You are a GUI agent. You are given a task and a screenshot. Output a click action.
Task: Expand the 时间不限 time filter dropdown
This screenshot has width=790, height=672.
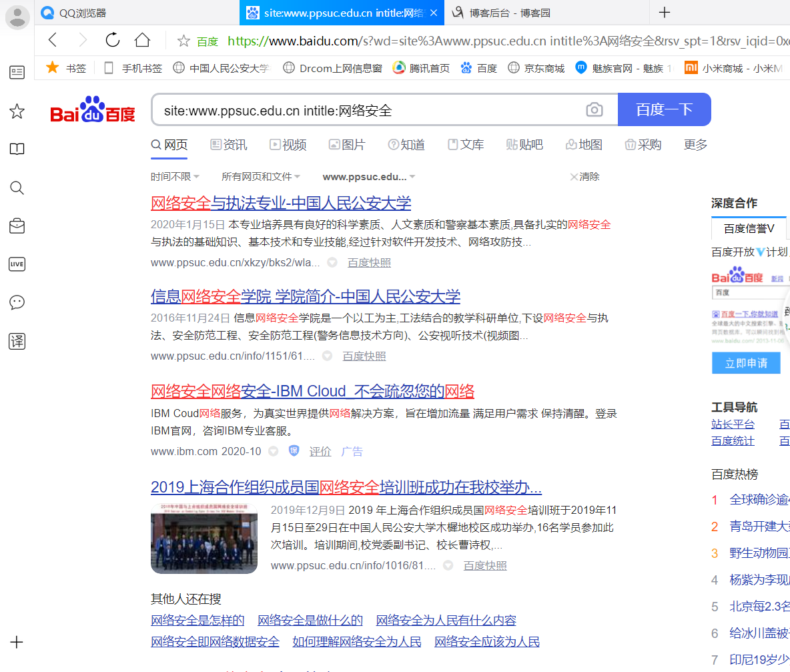point(175,177)
